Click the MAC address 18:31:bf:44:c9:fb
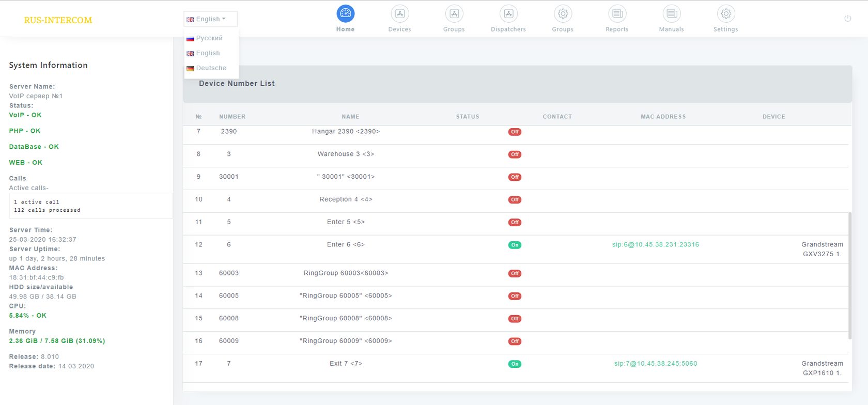 coord(36,277)
